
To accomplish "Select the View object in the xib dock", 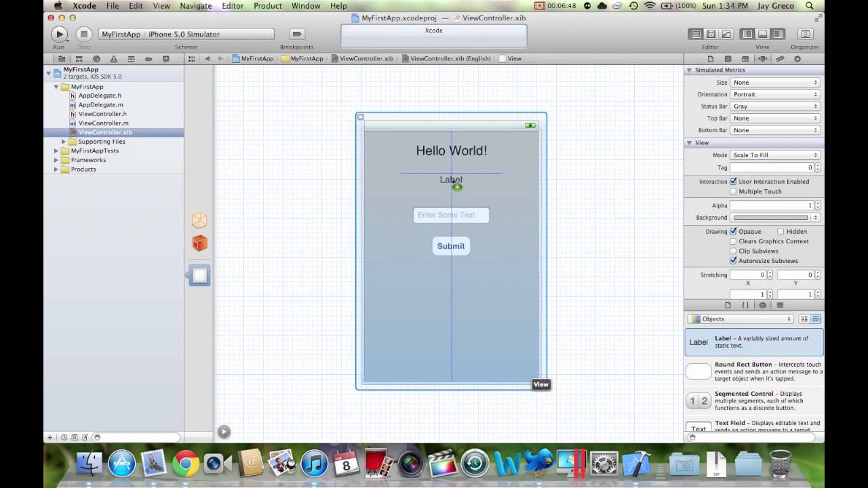I will click(x=199, y=275).
